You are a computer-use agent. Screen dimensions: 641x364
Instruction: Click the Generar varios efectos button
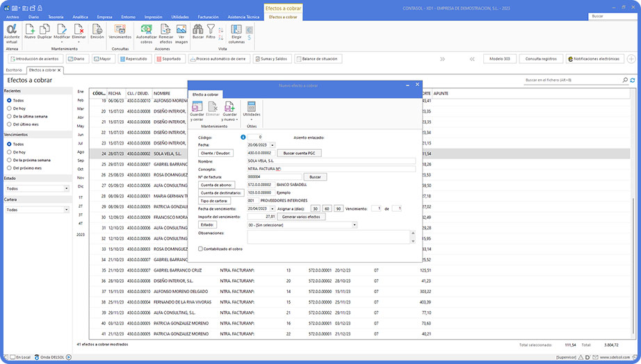point(301,217)
